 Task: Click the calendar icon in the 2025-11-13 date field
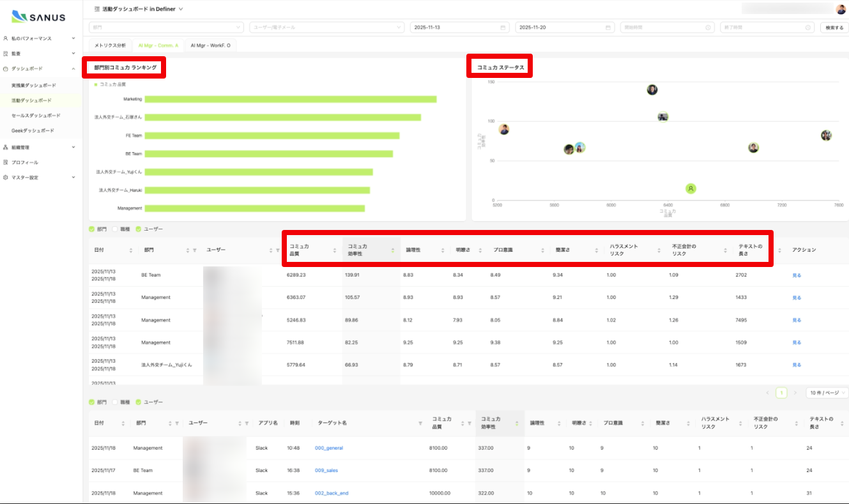[503, 27]
